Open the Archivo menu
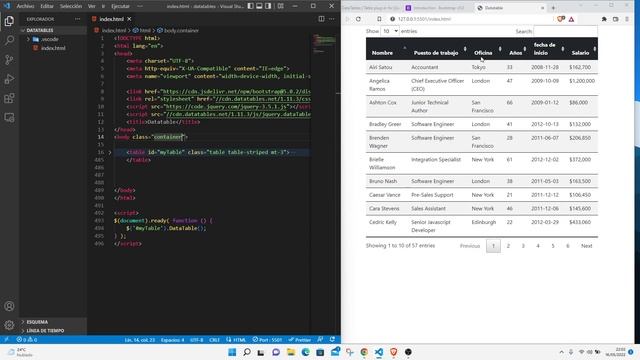640x360 pixels. tap(25, 6)
